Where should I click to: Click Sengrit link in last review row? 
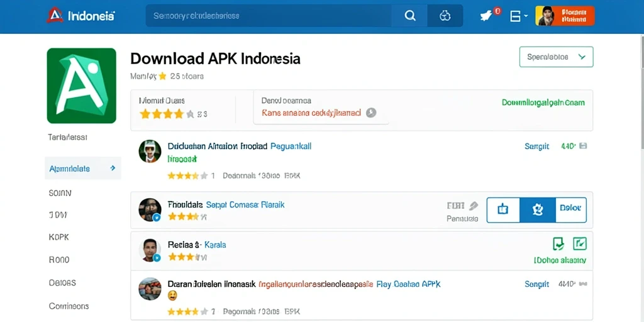537,284
